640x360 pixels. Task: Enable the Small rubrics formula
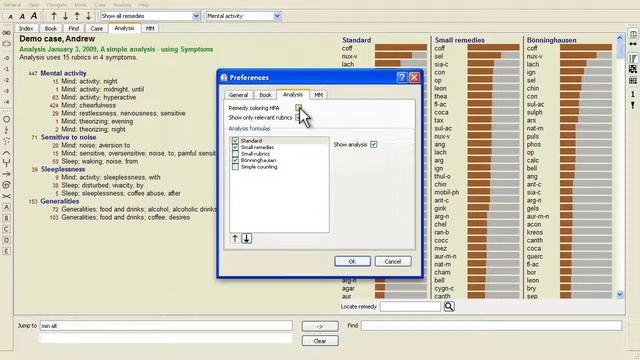click(x=235, y=153)
